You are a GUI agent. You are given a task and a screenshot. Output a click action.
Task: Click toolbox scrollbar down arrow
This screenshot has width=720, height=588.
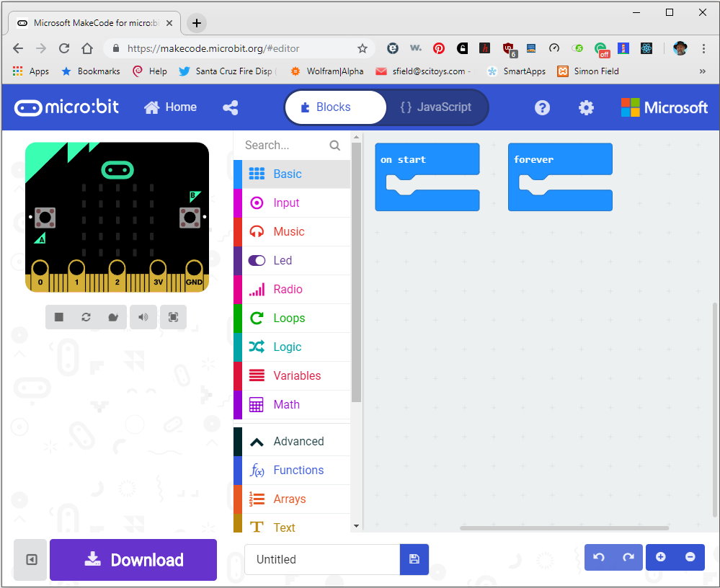coord(356,526)
